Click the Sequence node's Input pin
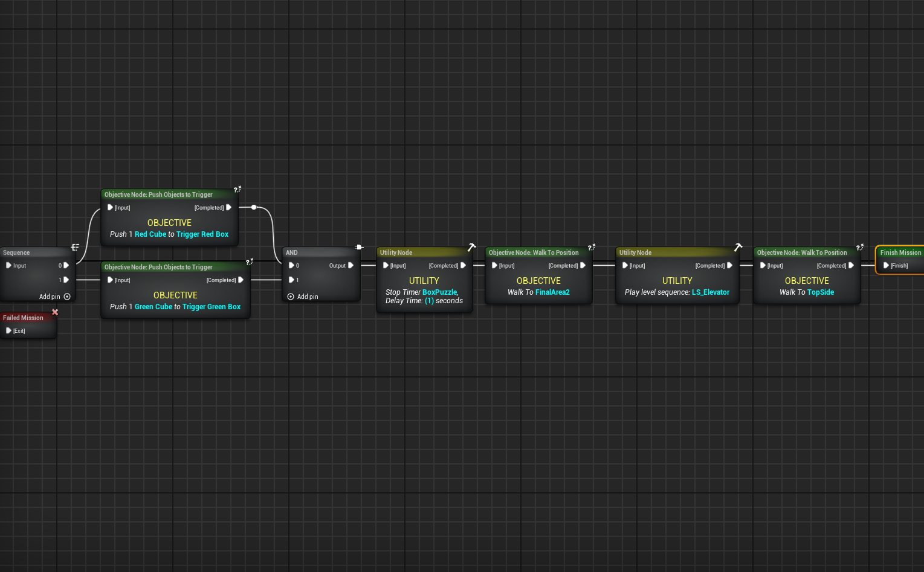 click(x=8, y=265)
